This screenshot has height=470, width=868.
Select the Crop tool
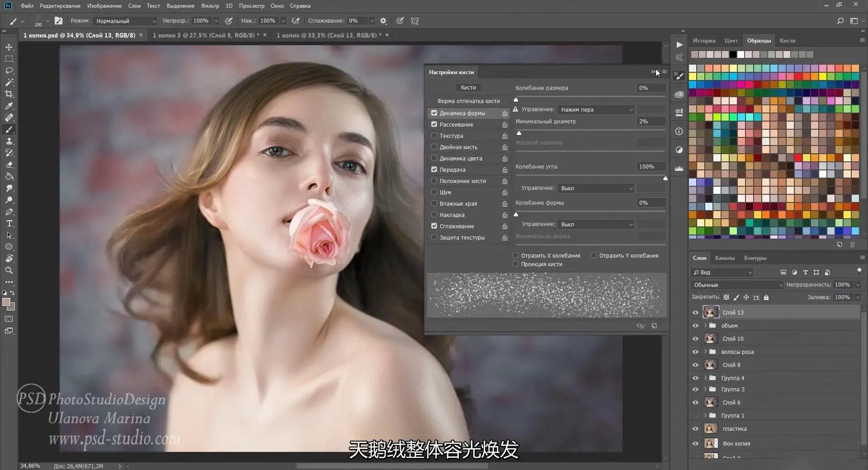click(9, 94)
